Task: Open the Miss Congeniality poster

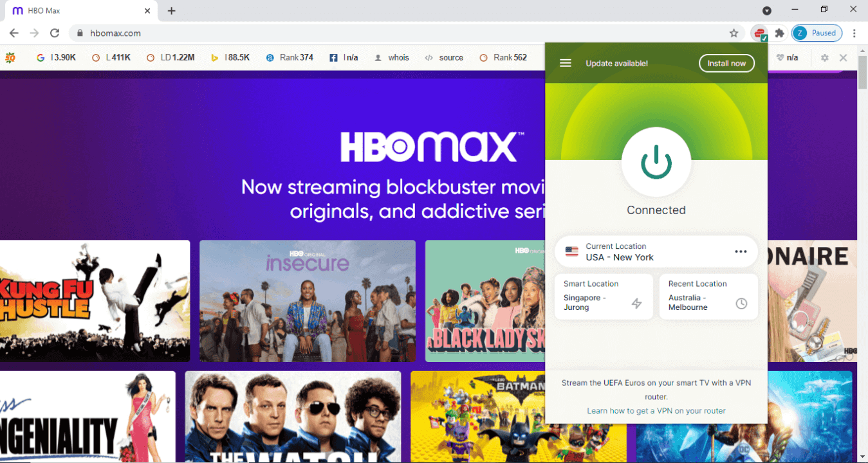Action: pyautogui.click(x=88, y=417)
